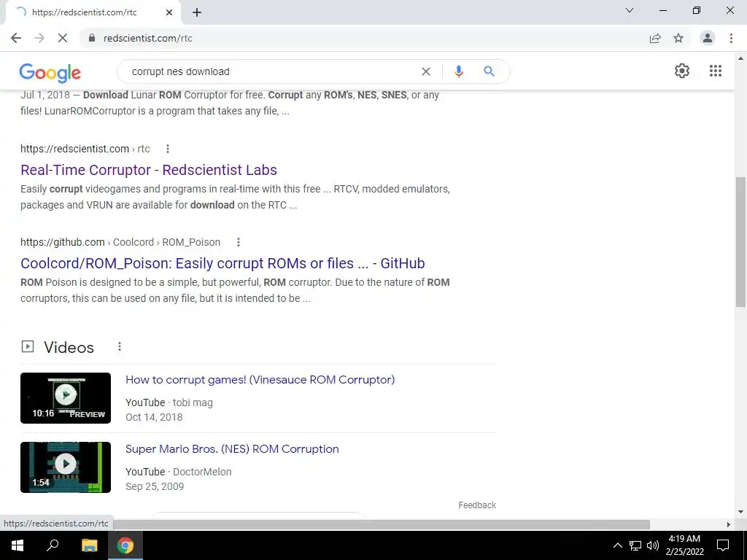
Task: Click the redscientist.com/rtc address bar
Action: click(362, 38)
